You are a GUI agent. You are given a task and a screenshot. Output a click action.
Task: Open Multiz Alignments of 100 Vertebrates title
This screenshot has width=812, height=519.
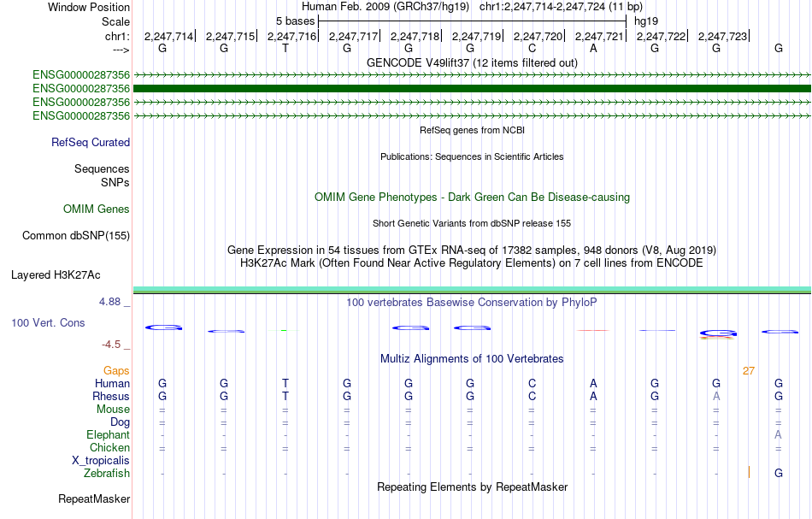coord(472,359)
